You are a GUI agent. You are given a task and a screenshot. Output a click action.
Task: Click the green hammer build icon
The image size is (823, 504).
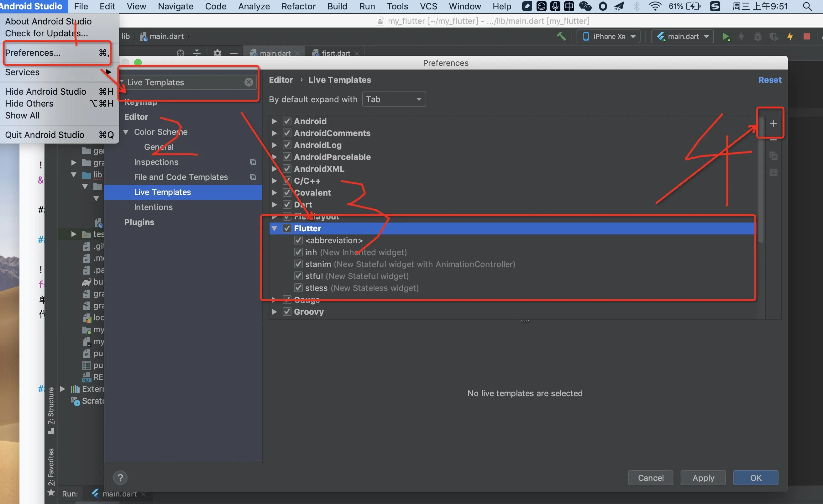tap(561, 36)
